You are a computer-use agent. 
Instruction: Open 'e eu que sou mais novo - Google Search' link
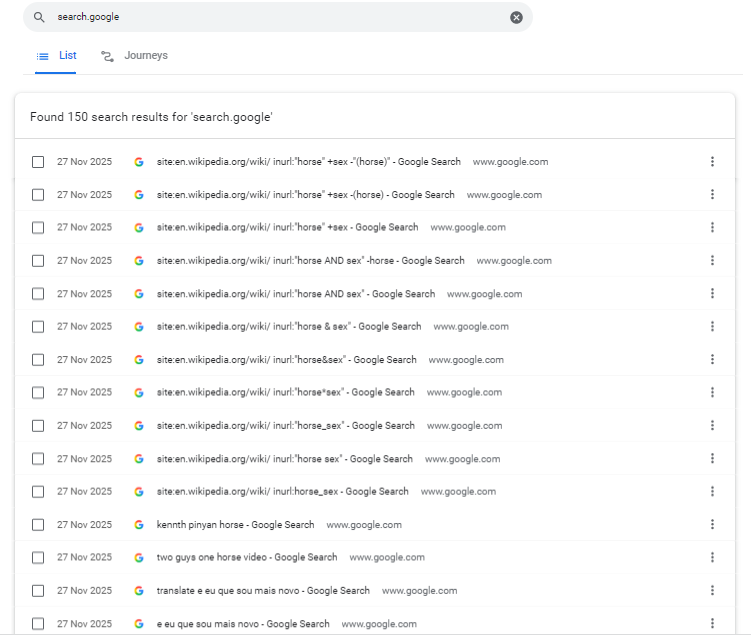pyautogui.click(x=243, y=624)
